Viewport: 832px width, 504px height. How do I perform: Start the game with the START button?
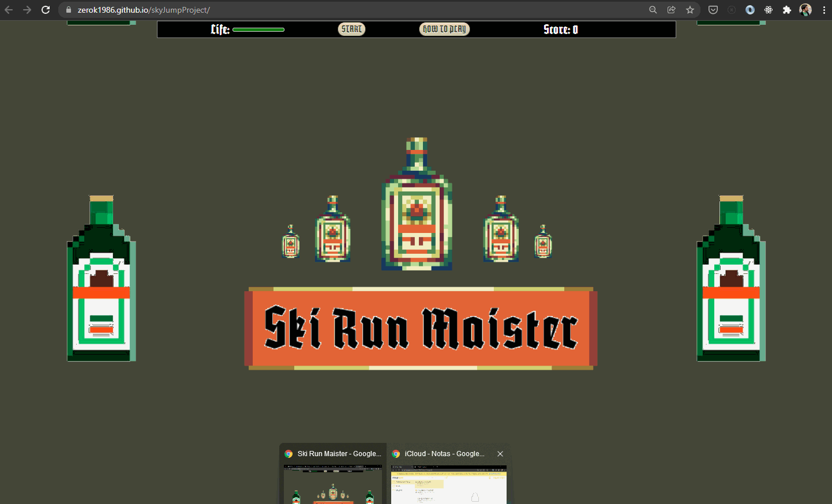coord(351,29)
